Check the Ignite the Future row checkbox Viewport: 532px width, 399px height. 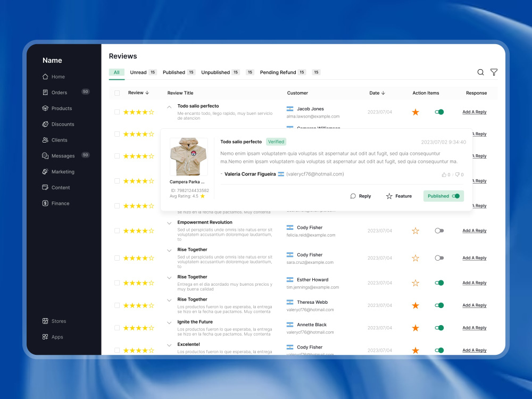pyautogui.click(x=117, y=328)
